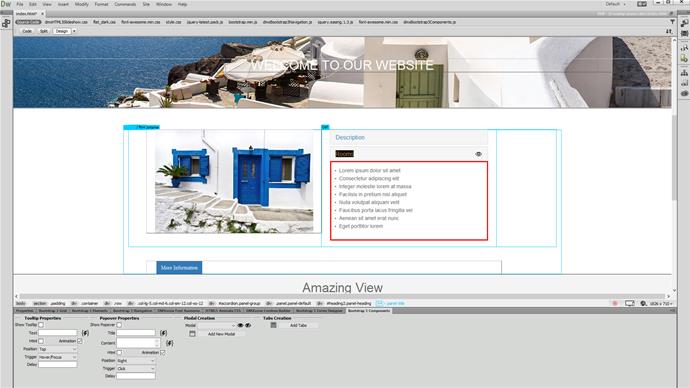Switch to Split view
This screenshot has height=388, width=690.
[44, 31]
